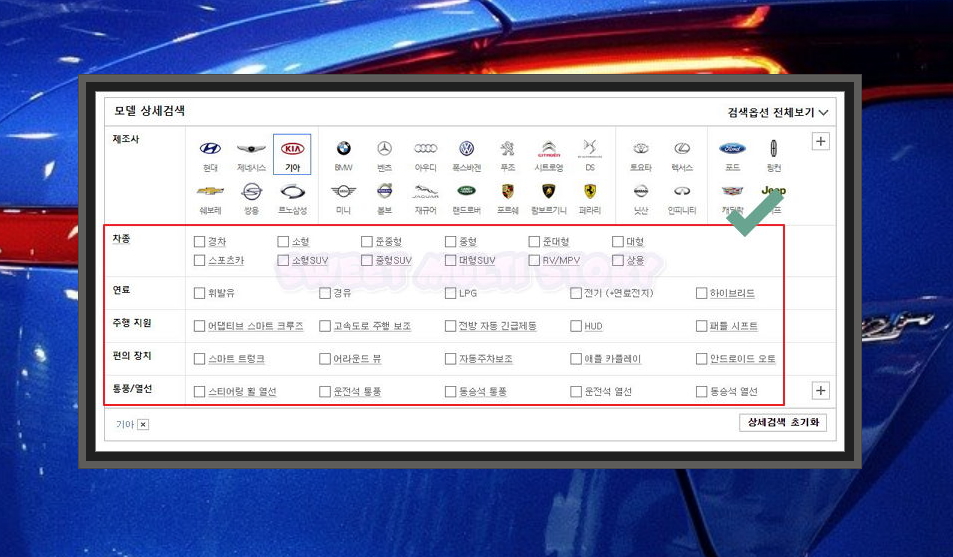Viewport: 953px width, 557px height.
Task: Tick the 준중형 vehicle type checkbox
Action: click(366, 241)
